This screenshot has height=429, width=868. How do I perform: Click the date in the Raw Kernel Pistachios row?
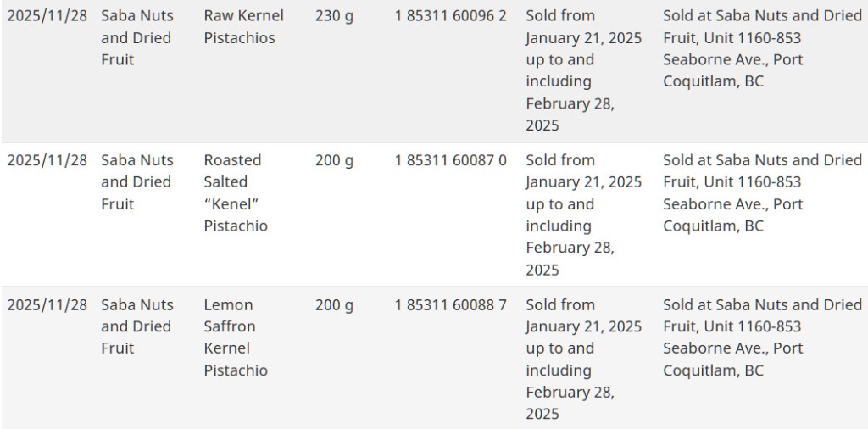(x=47, y=15)
